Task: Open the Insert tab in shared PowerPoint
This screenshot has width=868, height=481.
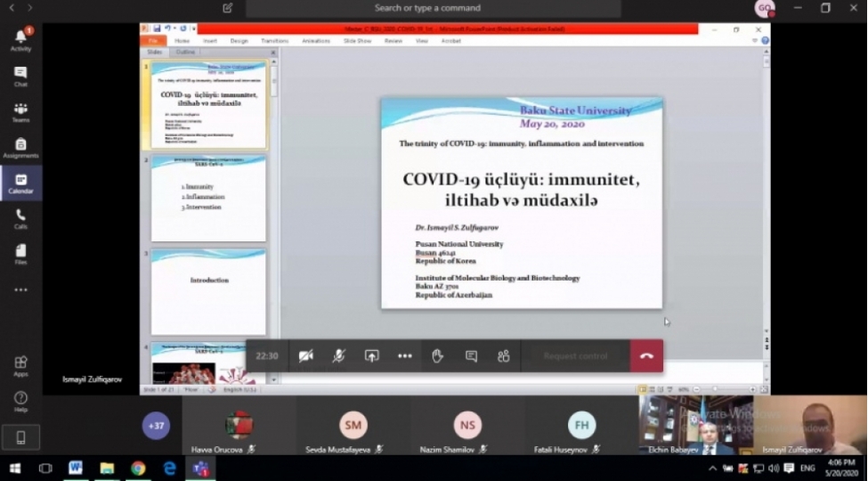Action: tap(210, 40)
